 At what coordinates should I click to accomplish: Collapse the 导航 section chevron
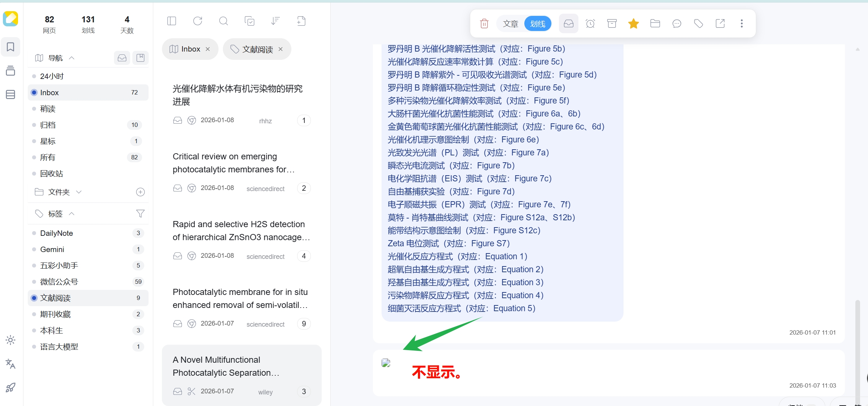(x=72, y=58)
